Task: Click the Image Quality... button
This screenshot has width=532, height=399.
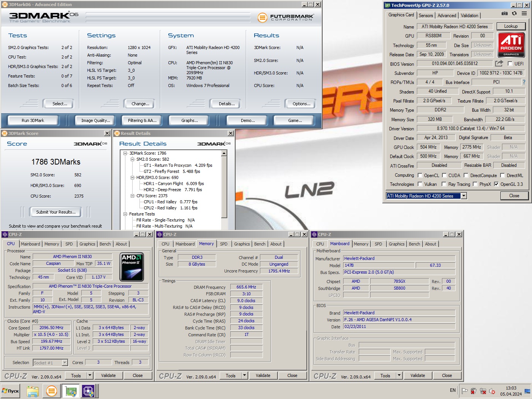Action: pos(96,120)
